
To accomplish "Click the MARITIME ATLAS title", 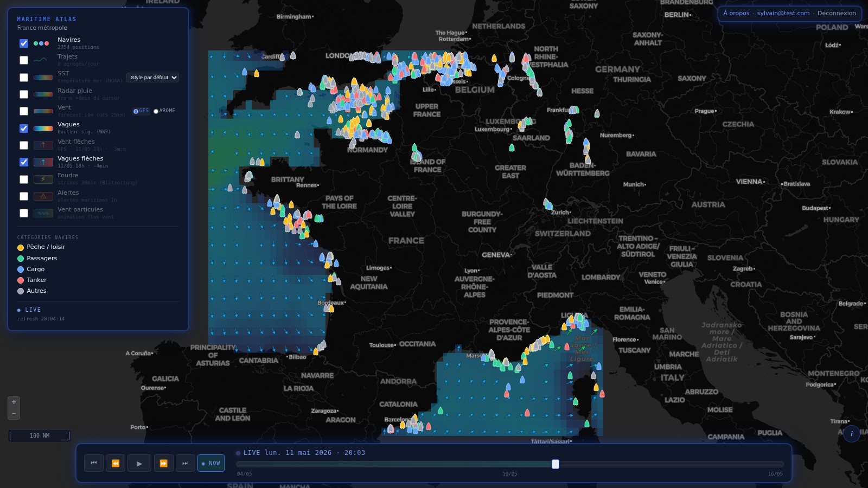I will click(x=47, y=19).
